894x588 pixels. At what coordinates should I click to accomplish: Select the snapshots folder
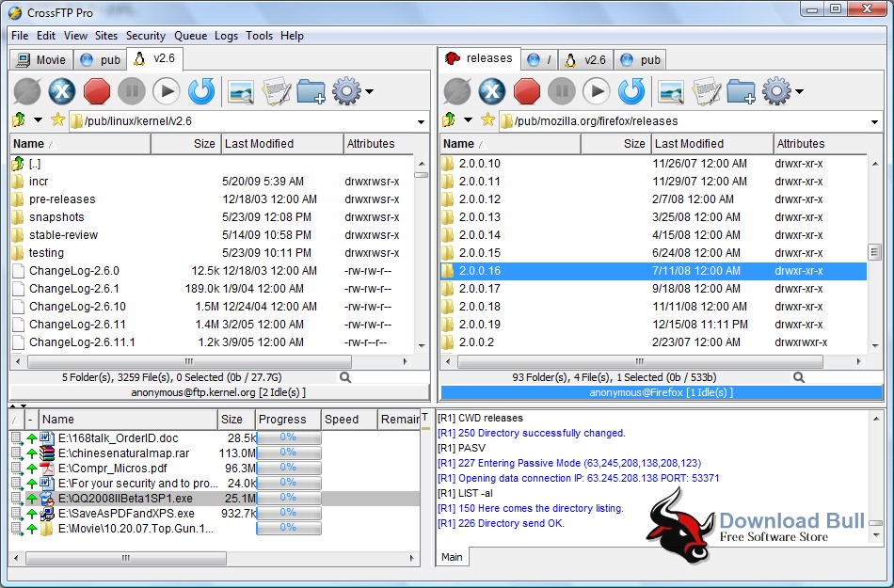(212, 217)
